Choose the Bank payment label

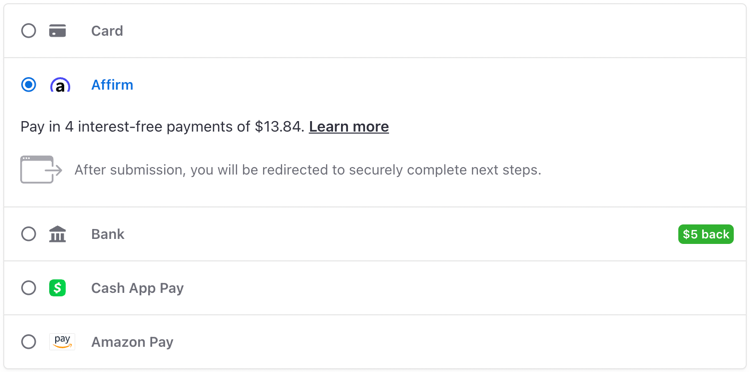coord(108,234)
